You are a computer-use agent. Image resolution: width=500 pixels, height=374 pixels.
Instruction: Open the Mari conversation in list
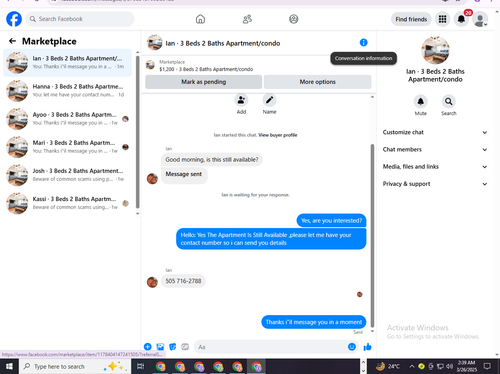[68, 147]
